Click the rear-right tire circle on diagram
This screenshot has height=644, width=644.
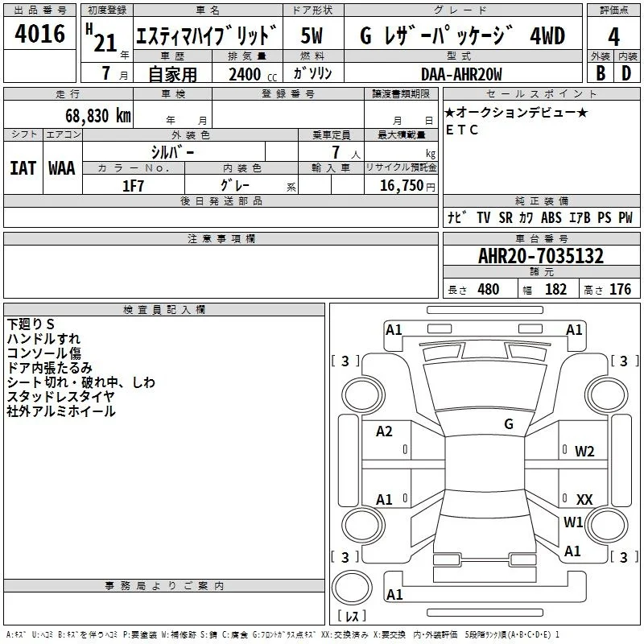(607, 525)
